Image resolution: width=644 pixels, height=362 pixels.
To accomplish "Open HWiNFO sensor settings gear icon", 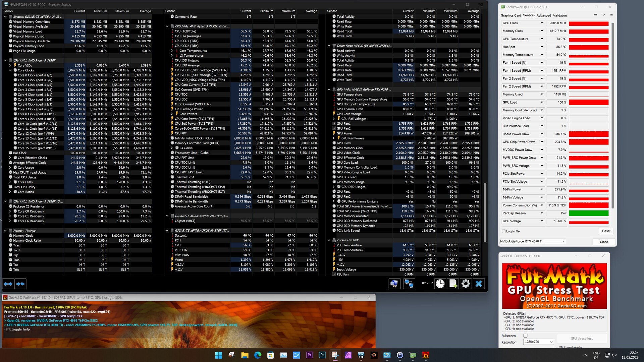I will point(466,284).
